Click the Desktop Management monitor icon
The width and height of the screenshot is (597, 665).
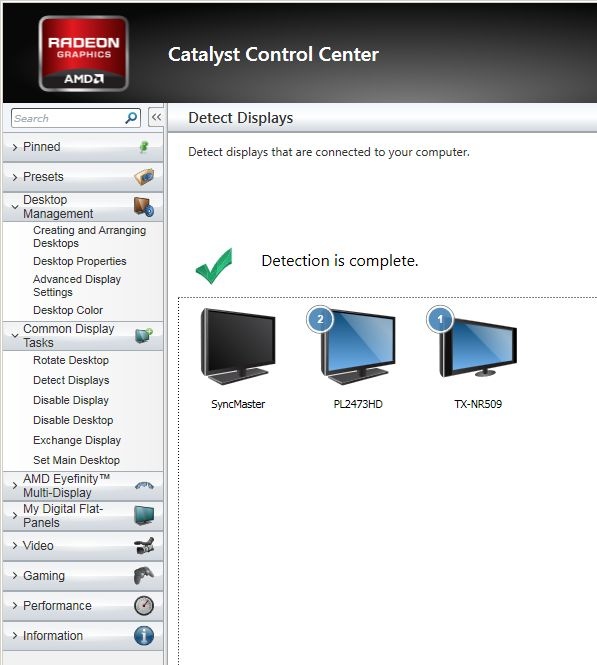[x=144, y=207]
